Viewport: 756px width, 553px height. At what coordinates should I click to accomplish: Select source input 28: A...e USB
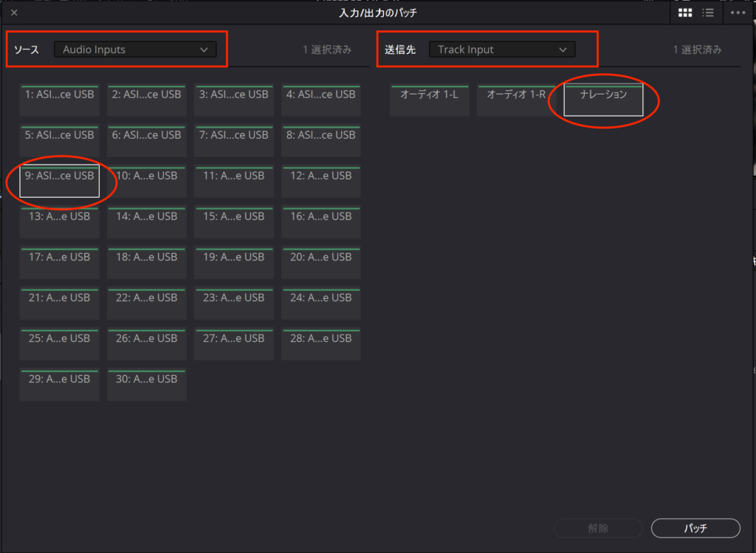pyautogui.click(x=320, y=343)
